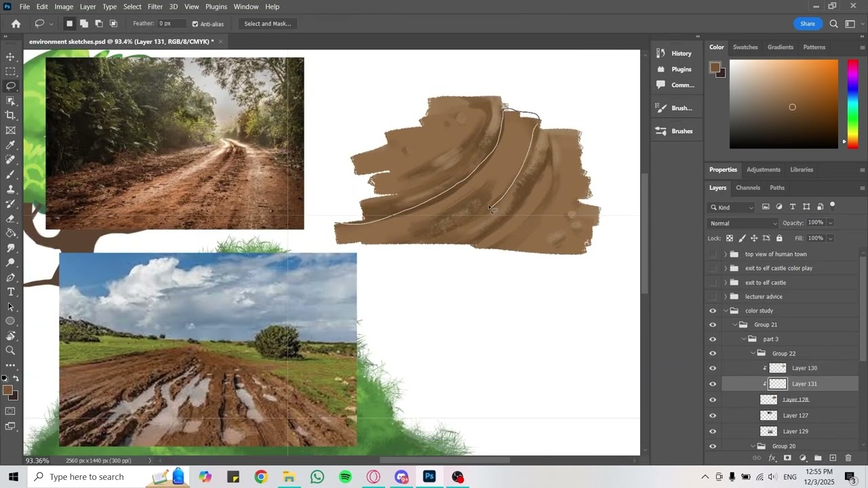This screenshot has height=488, width=868.
Task: Open the Opacity slider dropdown arrow
Action: pos(830,223)
